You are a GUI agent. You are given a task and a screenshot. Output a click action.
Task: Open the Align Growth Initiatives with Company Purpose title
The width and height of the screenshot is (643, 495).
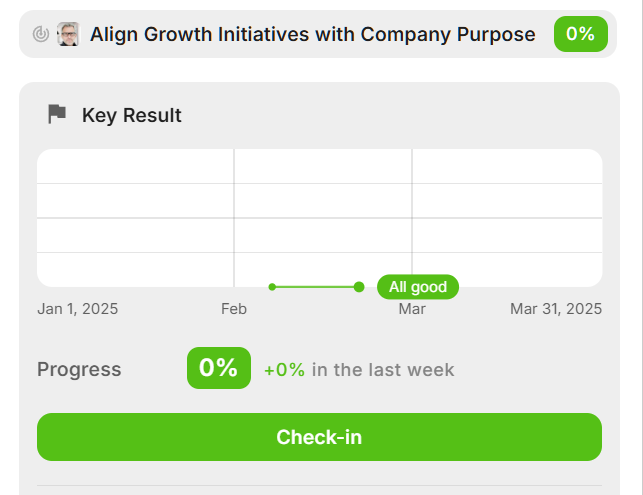[312, 34]
